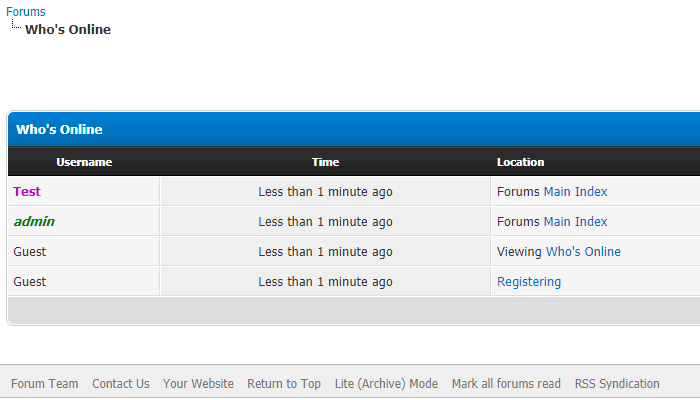Click Main Index link in admin's row
Viewport: 700px width, 400px height.
click(575, 222)
